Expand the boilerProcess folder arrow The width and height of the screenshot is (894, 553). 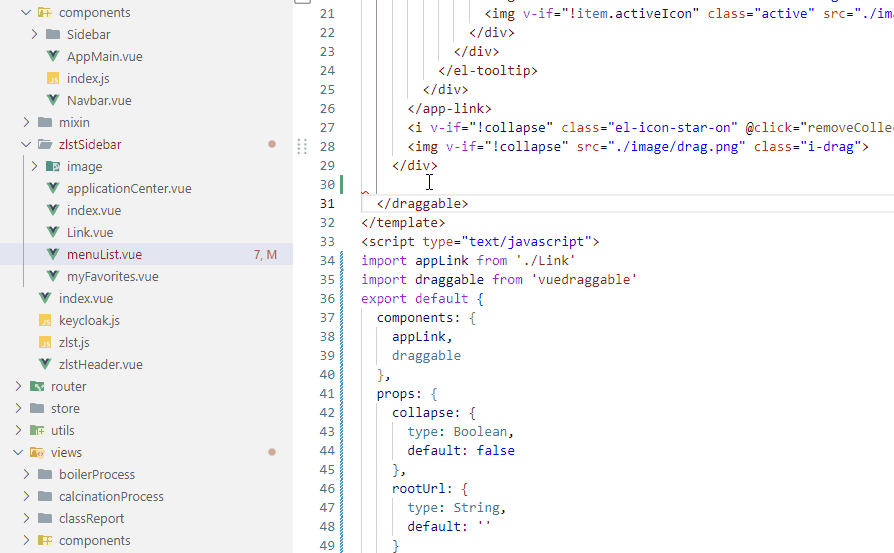(x=26, y=475)
